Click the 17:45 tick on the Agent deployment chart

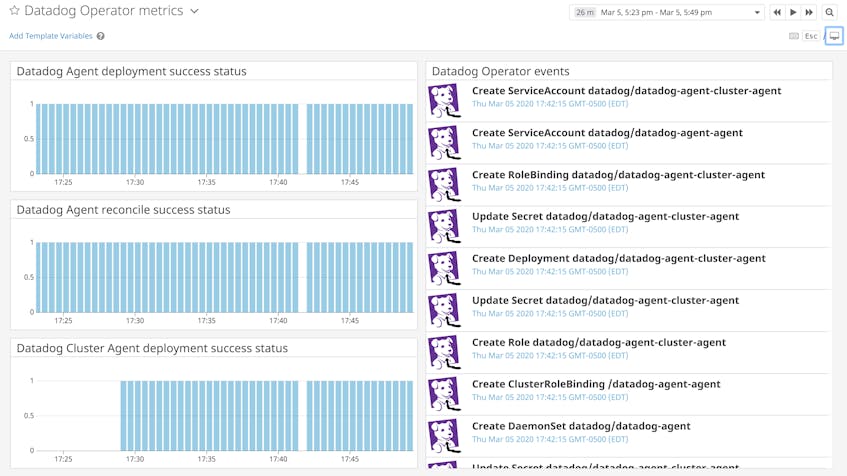point(350,182)
